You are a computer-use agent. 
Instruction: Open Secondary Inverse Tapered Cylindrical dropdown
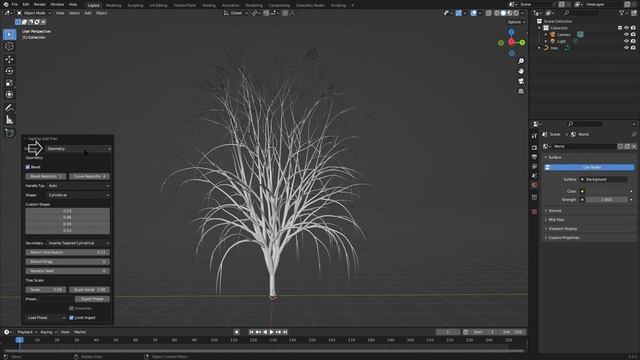(x=78, y=243)
